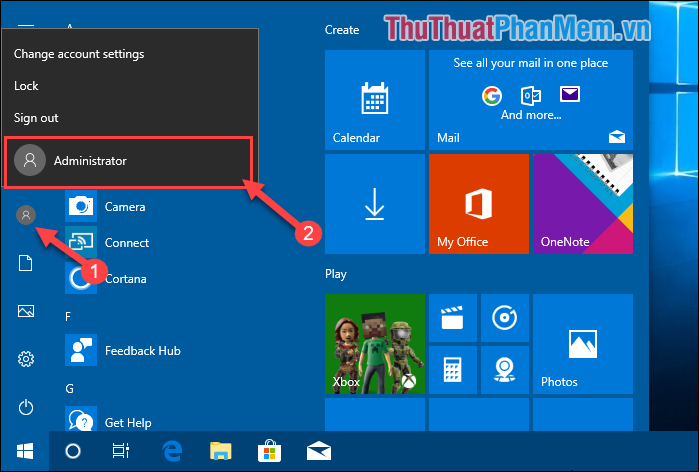Click the letter G section header

click(70, 389)
